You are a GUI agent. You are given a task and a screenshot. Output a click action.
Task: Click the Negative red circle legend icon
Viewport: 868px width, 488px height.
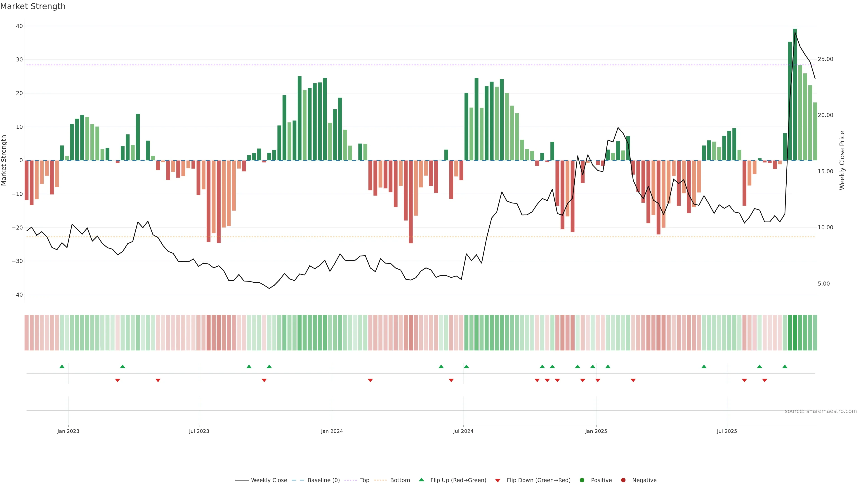tap(623, 480)
